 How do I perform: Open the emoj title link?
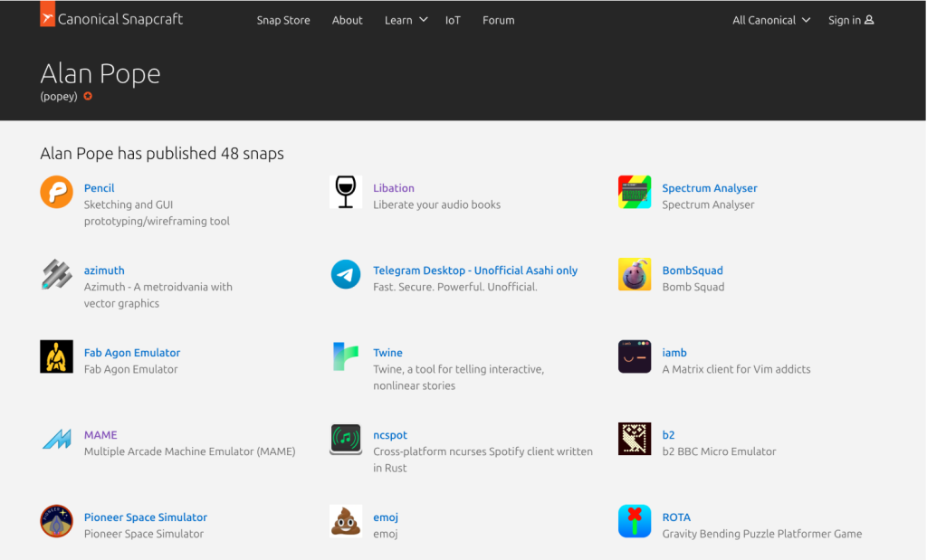[x=386, y=517]
